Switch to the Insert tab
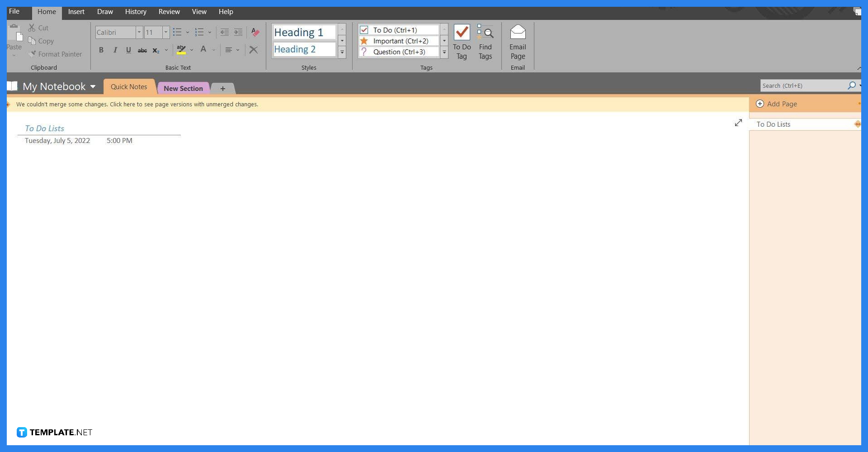Viewport: 868px width, 452px height. [76, 12]
